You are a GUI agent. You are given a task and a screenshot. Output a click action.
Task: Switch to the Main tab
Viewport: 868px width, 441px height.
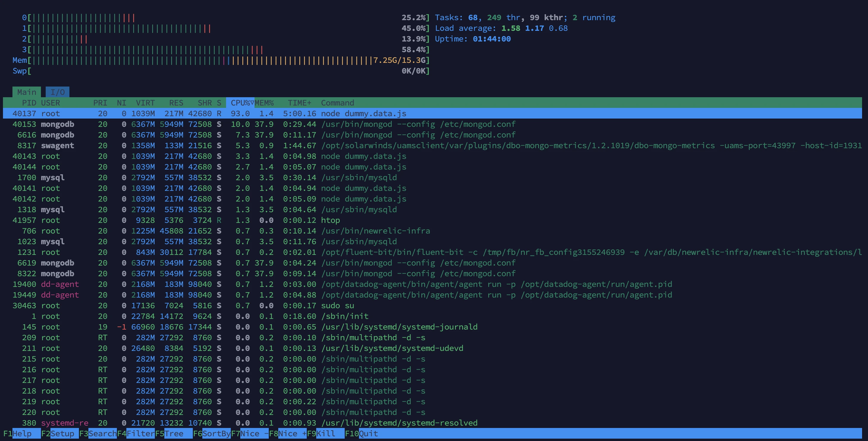[27, 92]
